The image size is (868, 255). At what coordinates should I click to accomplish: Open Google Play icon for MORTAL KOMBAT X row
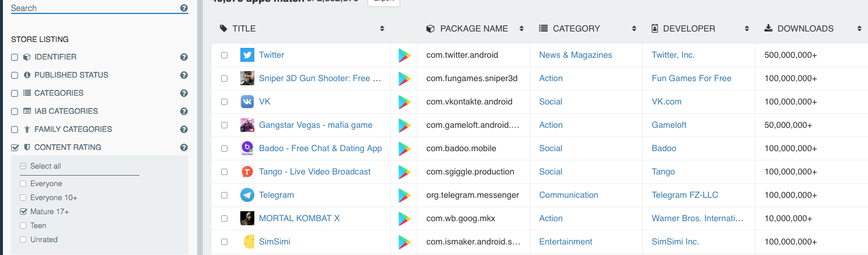click(x=404, y=218)
